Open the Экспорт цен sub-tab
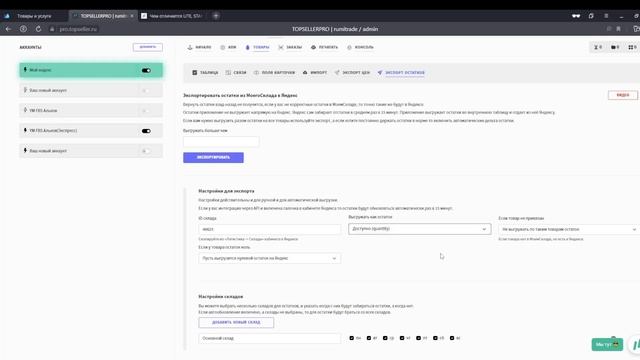 coord(352,73)
